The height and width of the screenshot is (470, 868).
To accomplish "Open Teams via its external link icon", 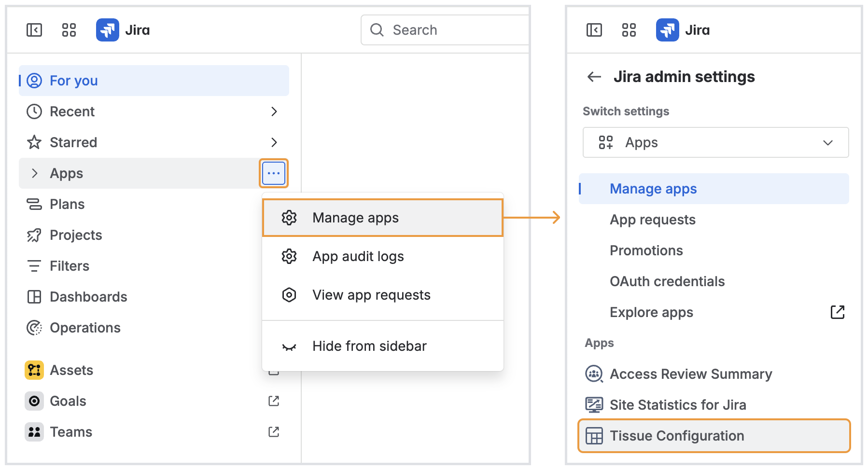I will tap(274, 432).
